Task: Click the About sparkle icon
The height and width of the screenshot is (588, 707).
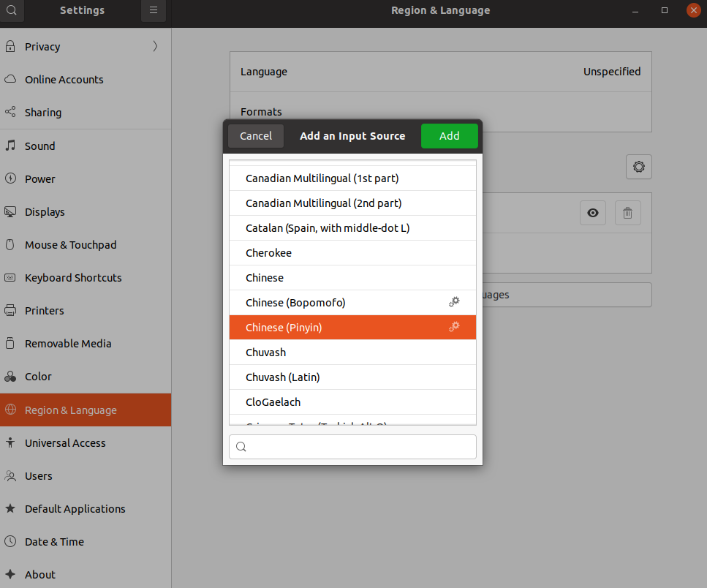Action: pyautogui.click(x=10, y=574)
